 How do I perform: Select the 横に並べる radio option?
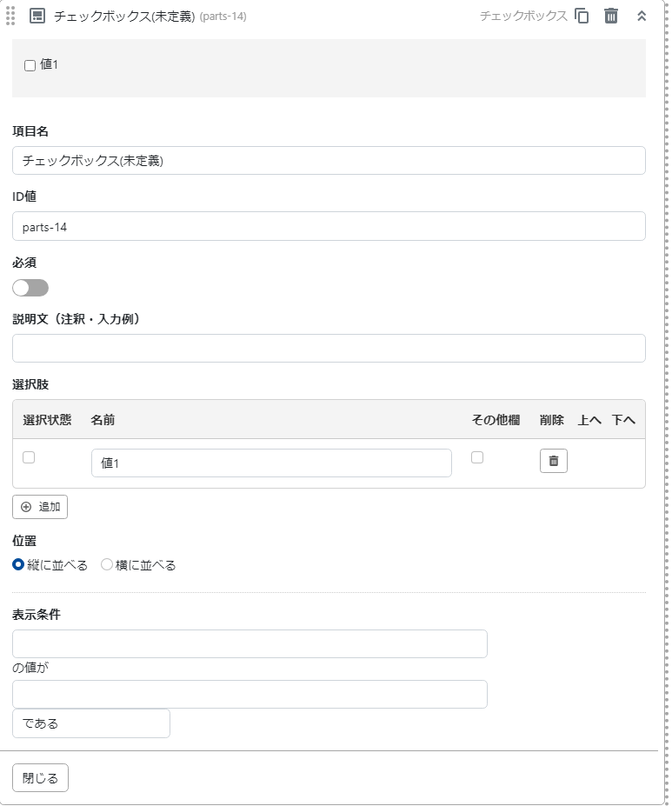point(107,565)
